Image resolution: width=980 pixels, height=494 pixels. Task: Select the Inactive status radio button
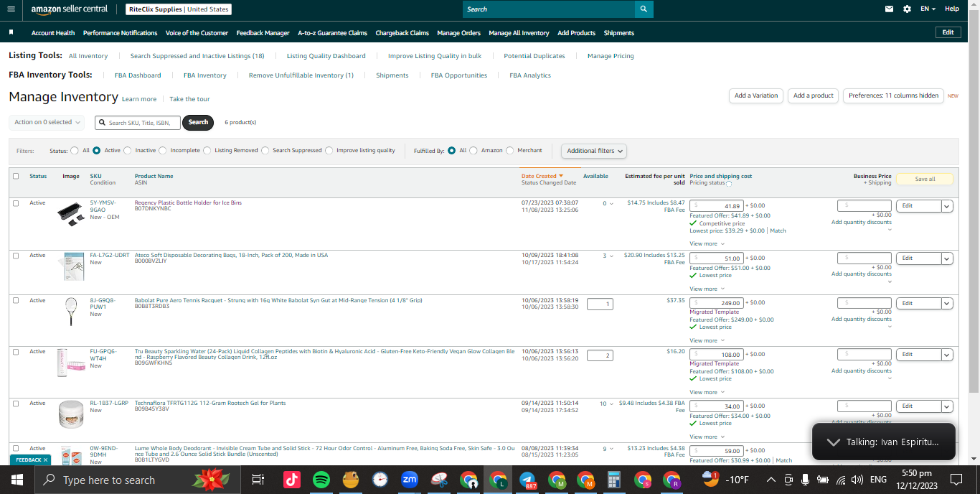pos(128,151)
